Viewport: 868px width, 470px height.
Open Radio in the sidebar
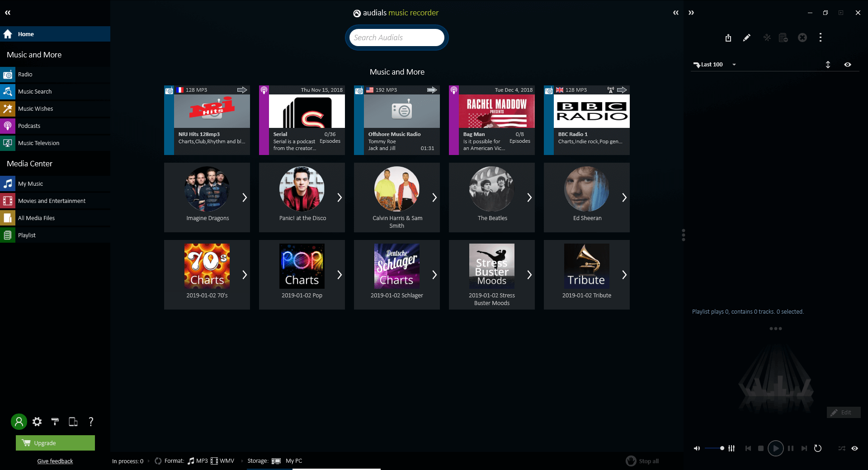(x=55, y=74)
